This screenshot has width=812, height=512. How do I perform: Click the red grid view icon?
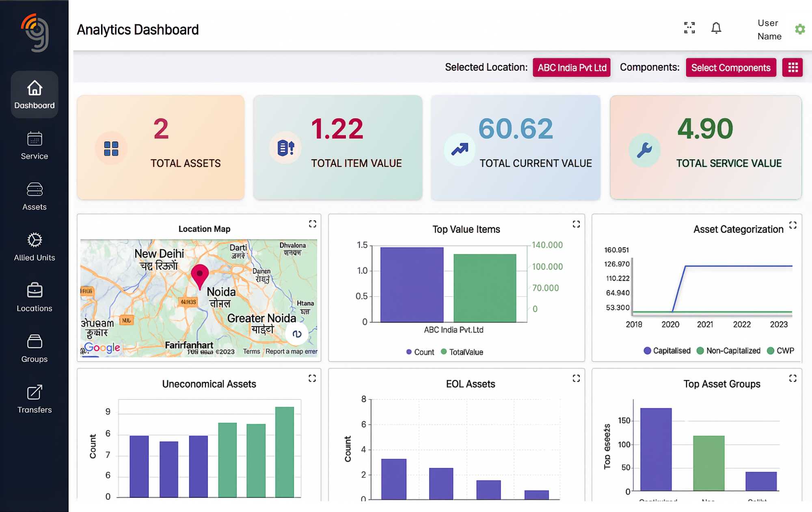[x=793, y=67]
